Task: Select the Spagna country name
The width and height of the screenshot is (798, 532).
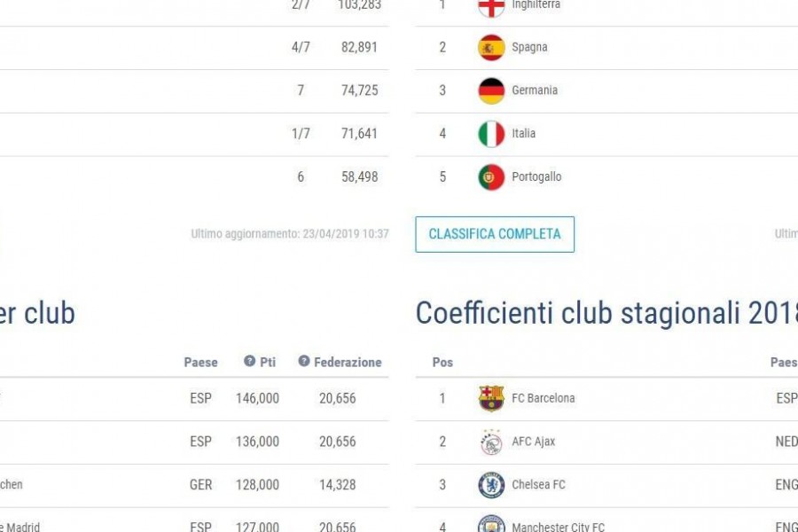Action: point(530,47)
